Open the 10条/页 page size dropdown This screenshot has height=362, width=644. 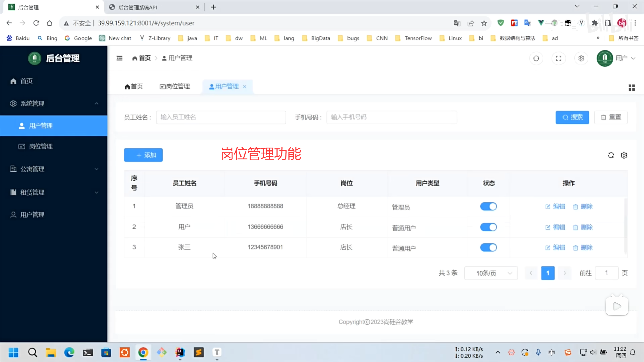(x=490, y=273)
